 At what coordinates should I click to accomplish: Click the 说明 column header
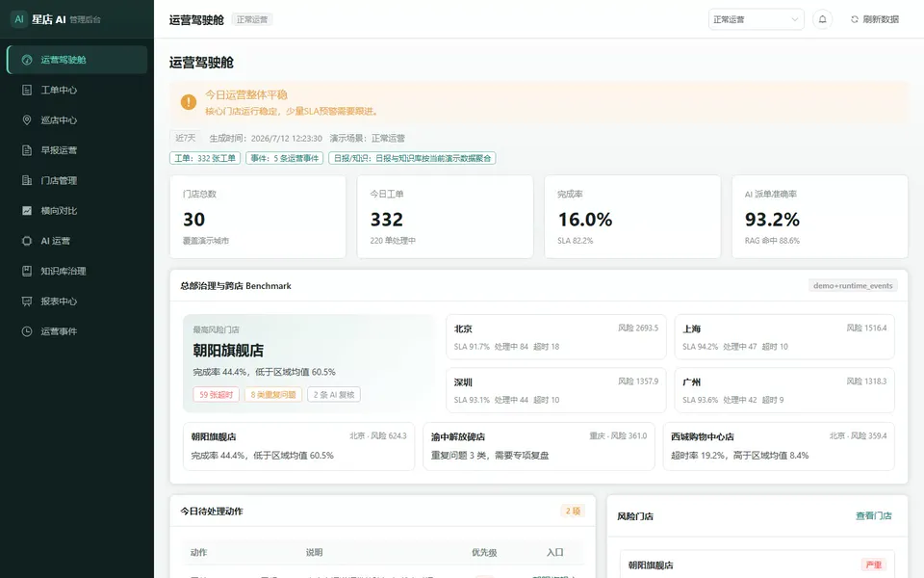314,552
